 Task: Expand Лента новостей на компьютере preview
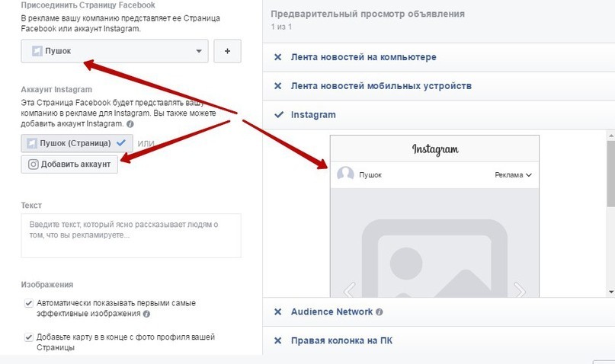coord(438,57)
